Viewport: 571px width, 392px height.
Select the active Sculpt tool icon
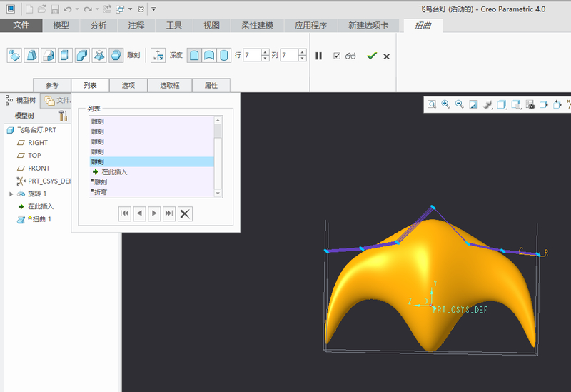(116, 56)
